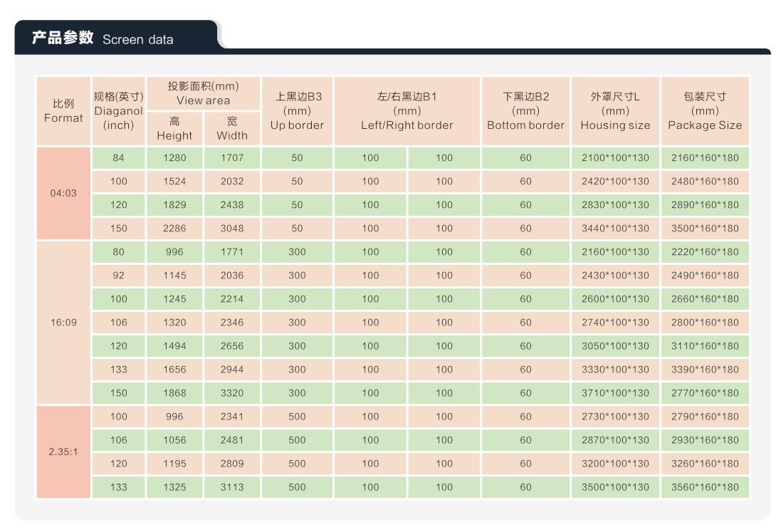
Task: Select the 投影面积 View area header
Action: coord(203,93)
